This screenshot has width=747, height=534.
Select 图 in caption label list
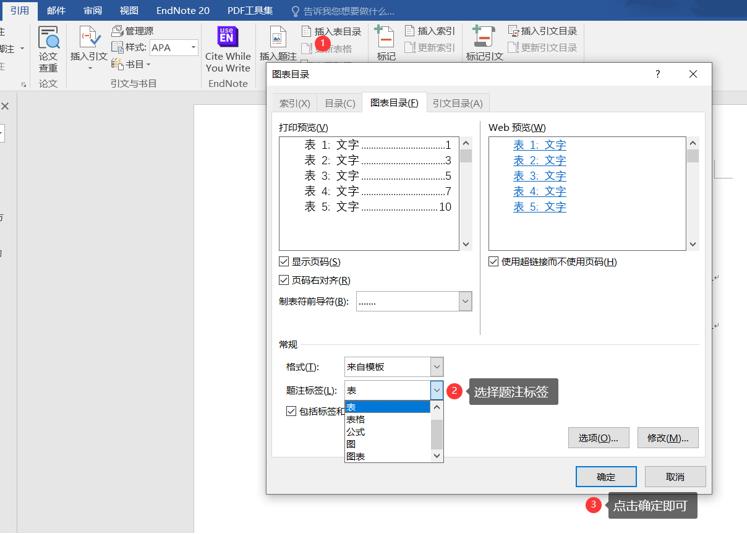tap(387, 444)
